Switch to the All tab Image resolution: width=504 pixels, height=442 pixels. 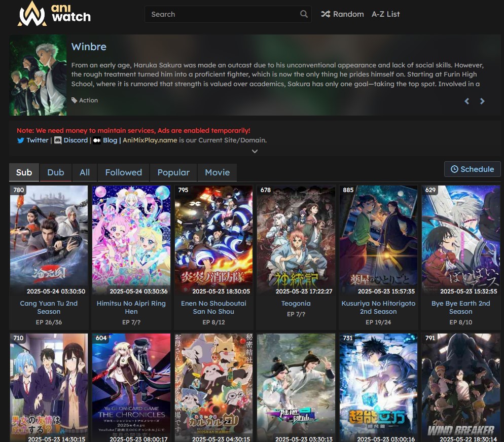85,172
